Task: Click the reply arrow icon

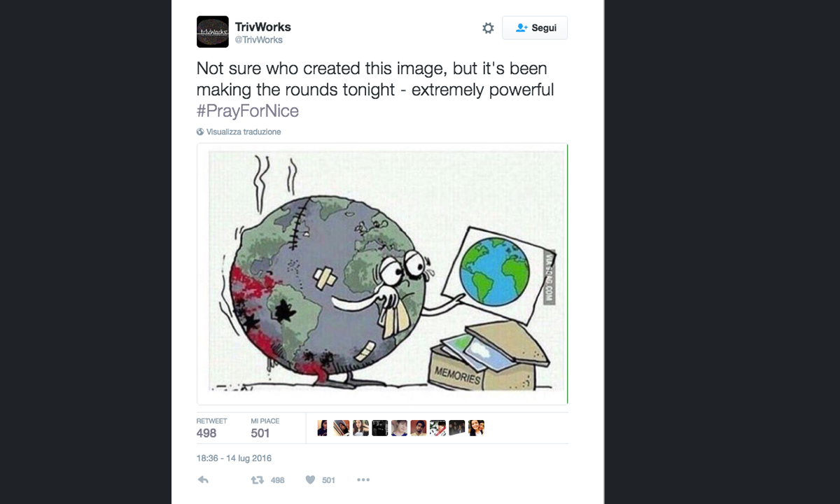Action: click(203, 480)
